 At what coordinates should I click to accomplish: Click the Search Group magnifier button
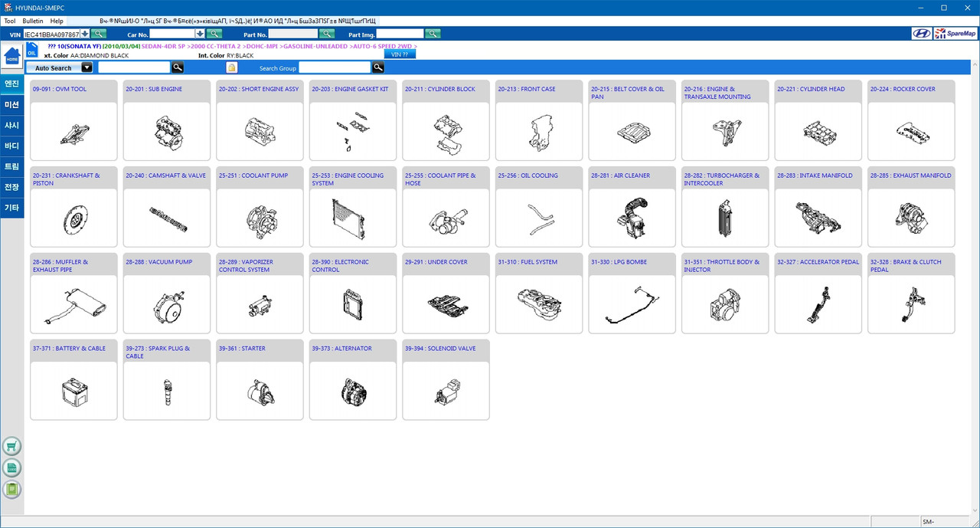click(378, 67)
